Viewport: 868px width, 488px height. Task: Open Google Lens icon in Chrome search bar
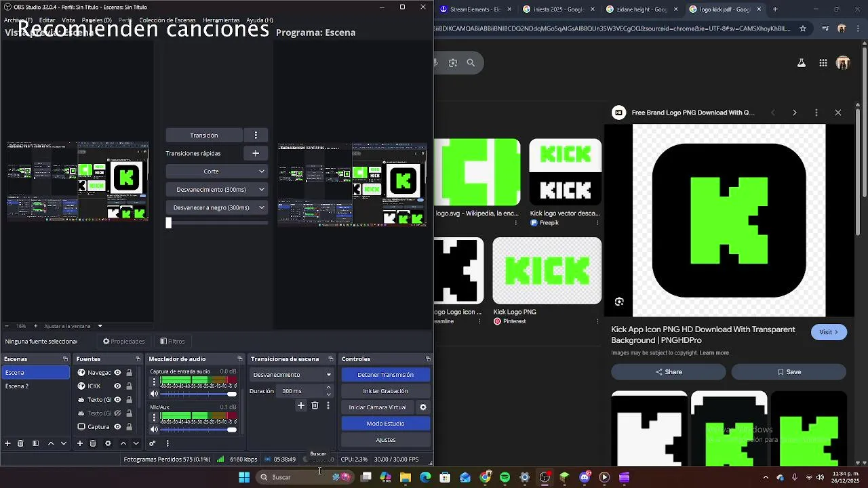[x=453, y=63]
